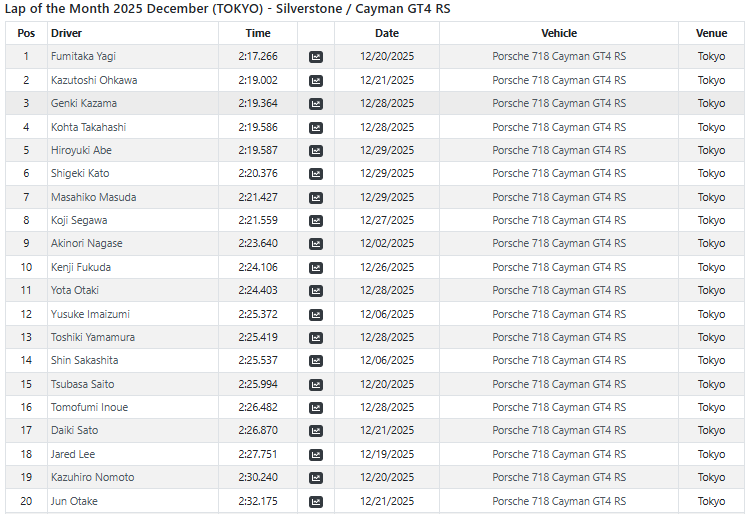748x514 pixels.
Task: Click the Venue column header
Action: pos(711,33)
